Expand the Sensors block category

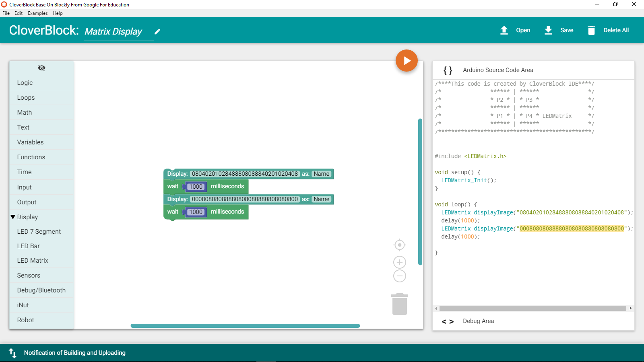29,276
